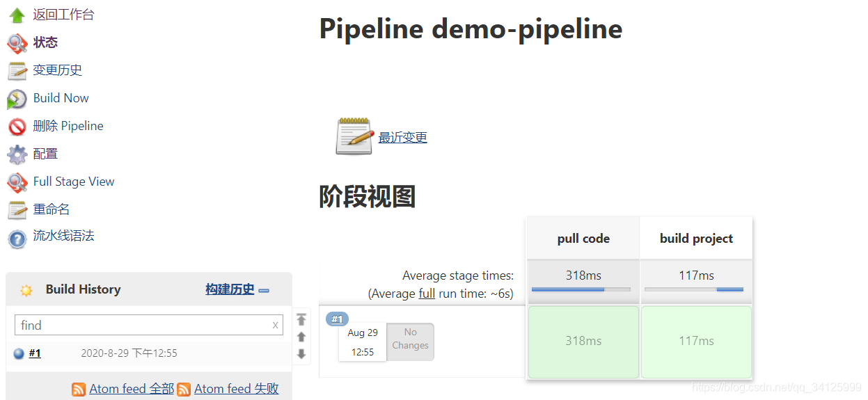Click the 阶段视图 heading
This screenshot has width=868, height=400.
coord(368,197)
